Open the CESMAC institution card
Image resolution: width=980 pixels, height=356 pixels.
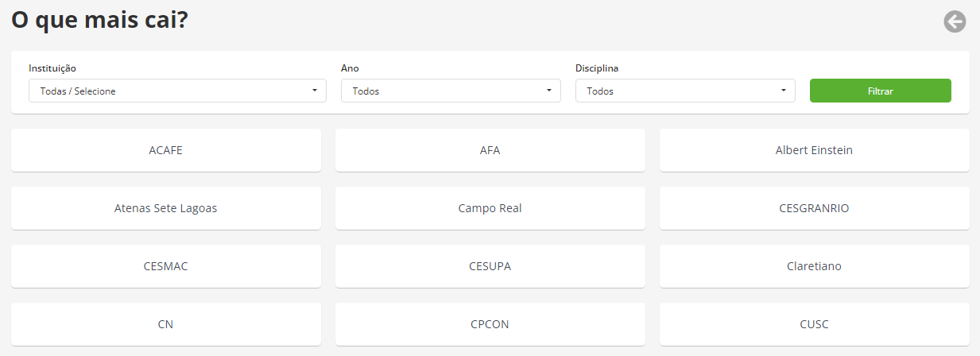pyautogui.click(x=166, y=266)
